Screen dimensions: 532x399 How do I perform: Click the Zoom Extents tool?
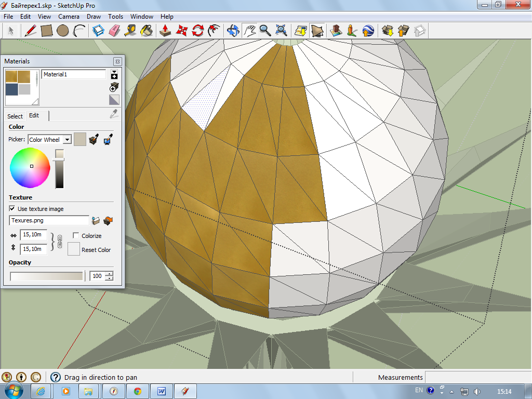(281, 31)
